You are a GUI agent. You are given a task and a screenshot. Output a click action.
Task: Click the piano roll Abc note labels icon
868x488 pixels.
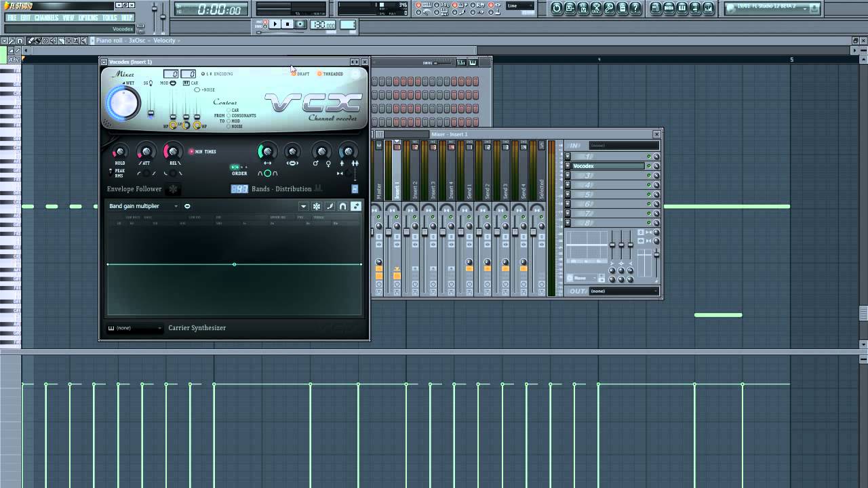tap(14, 60)
